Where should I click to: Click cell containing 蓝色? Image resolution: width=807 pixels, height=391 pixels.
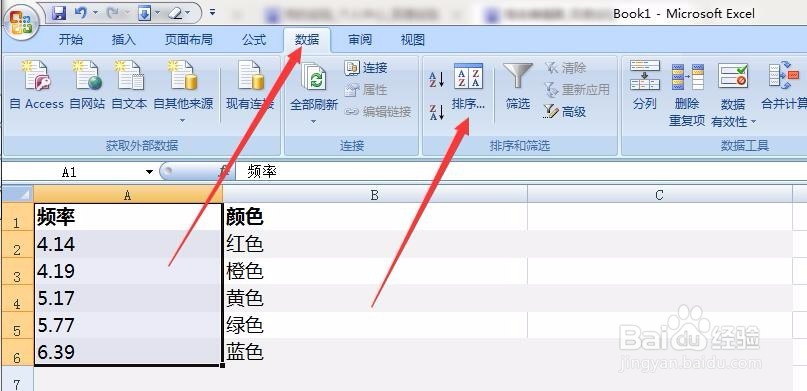pos(375,352)
